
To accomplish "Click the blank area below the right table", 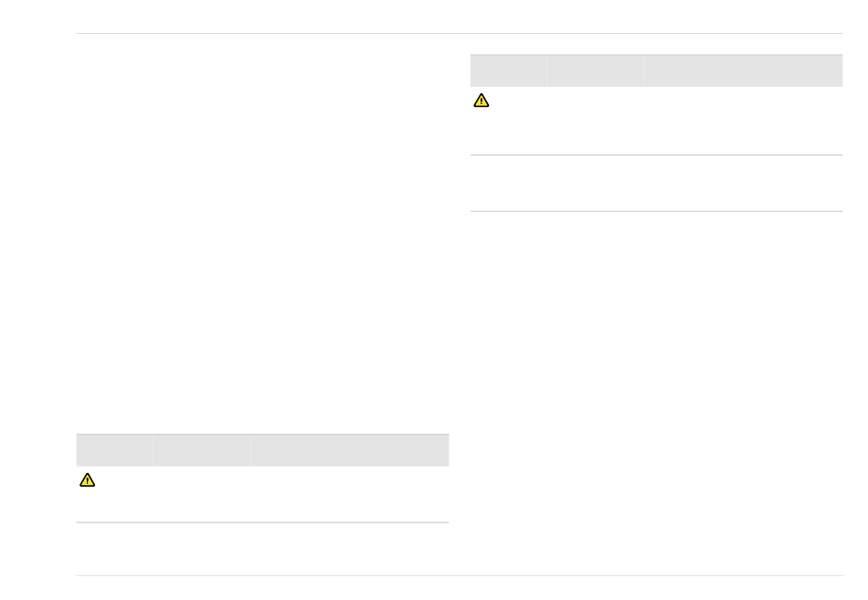I will click(657, 393).
